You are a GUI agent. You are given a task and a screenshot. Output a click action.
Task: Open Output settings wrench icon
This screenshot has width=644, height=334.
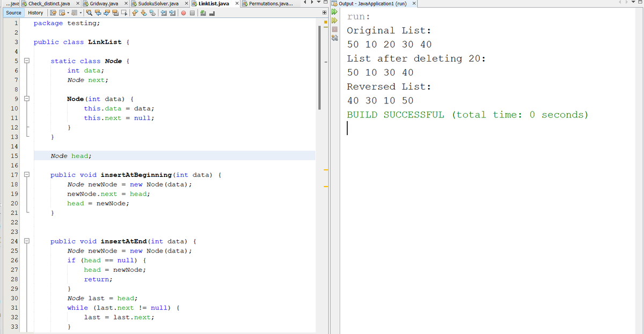pyautogui.click(x=334, y=38)
